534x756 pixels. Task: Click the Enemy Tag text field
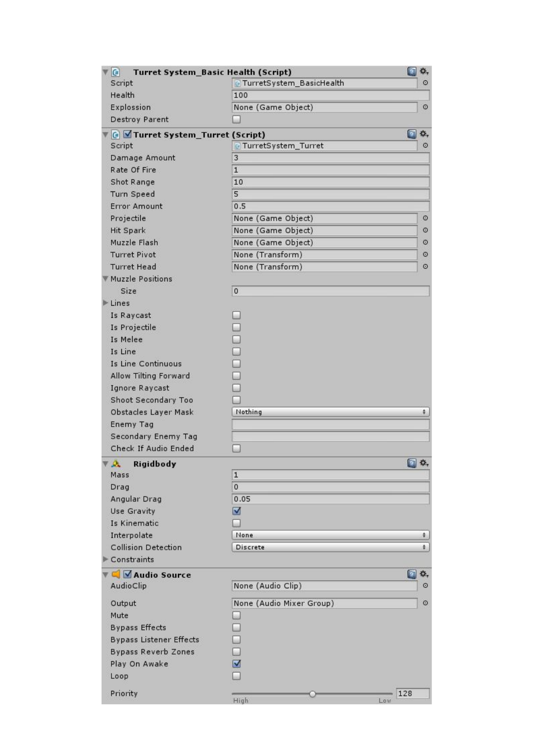coord(330,424)
